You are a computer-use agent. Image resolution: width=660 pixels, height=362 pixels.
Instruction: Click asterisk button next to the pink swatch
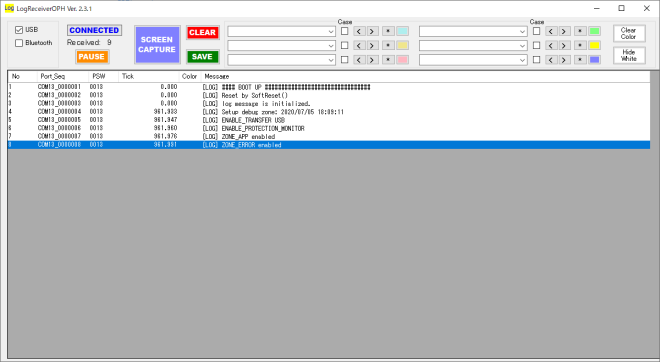(388, 60)
